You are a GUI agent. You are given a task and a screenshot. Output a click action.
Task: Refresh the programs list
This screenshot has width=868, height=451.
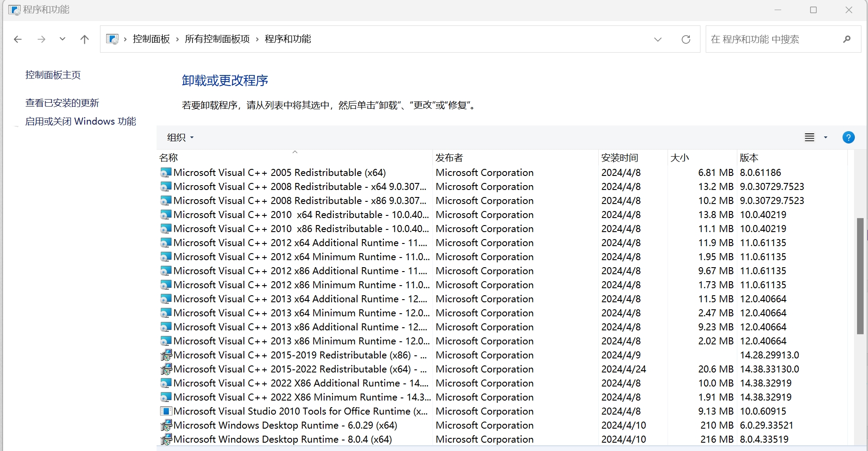click(x=686, y=39)
